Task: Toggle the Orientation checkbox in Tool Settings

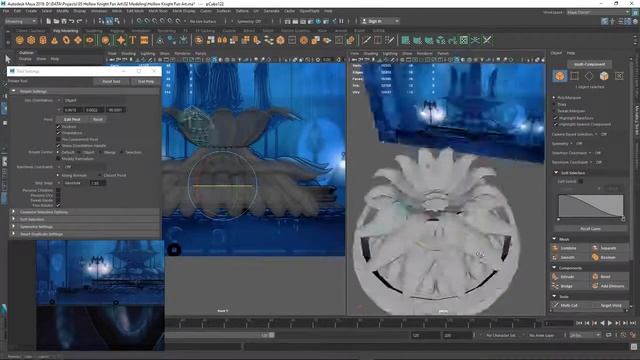Action: (x=58, y=133)
